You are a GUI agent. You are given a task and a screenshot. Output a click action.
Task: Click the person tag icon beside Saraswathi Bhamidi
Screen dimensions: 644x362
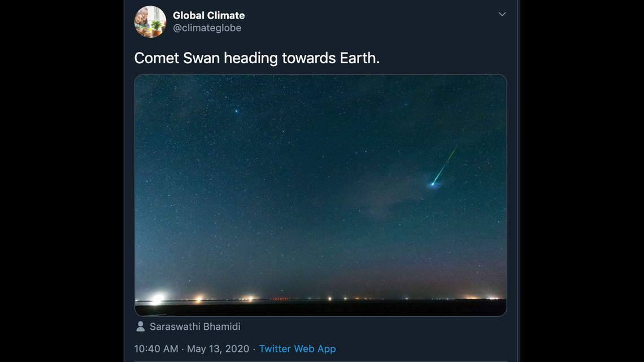140,326
